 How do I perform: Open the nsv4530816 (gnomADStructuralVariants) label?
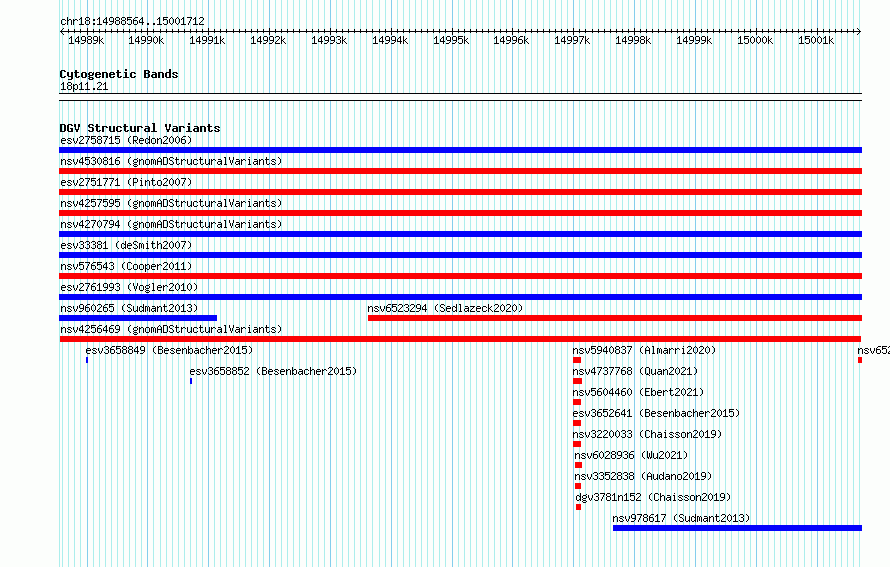click(x=171, y=161)
